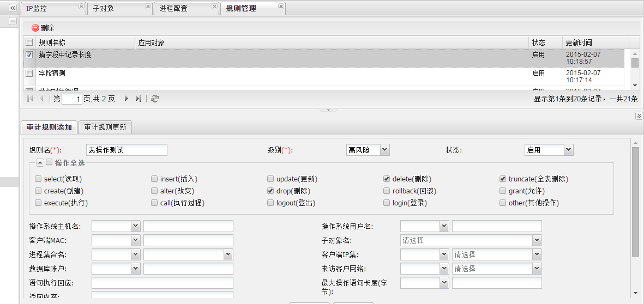Click the form panel vertical scrollbar

click(x=635, y=202)
